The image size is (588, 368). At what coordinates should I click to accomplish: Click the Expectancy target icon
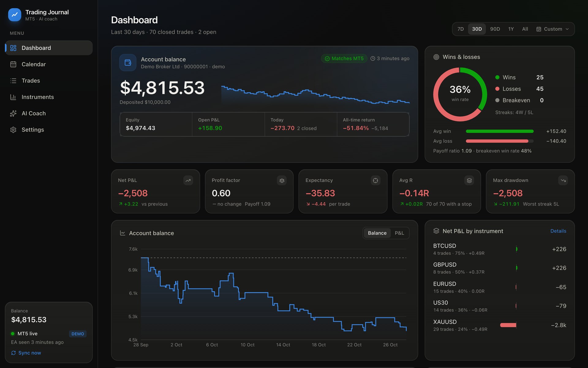point(375,180)
